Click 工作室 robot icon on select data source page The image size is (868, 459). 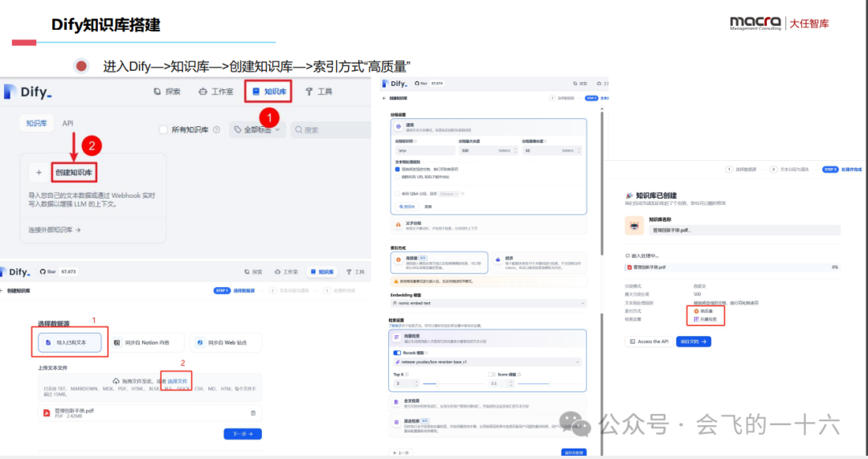(x=277, y=272)
